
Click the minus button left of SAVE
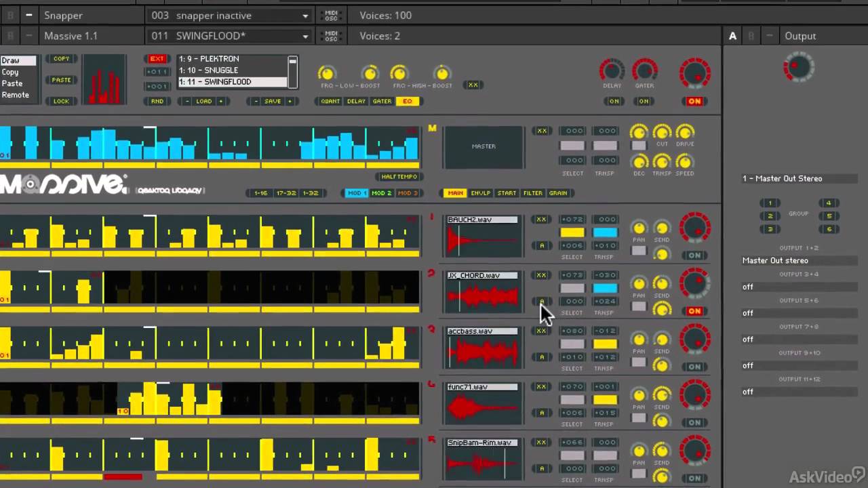[x=256, y=101]
